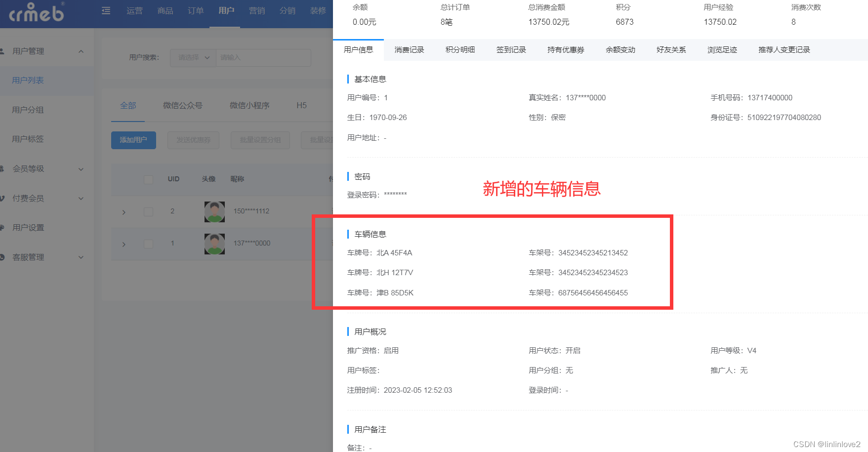Switch to the 好友关系 tab
This screenshot has width=868, height=452.
(671, 49)
